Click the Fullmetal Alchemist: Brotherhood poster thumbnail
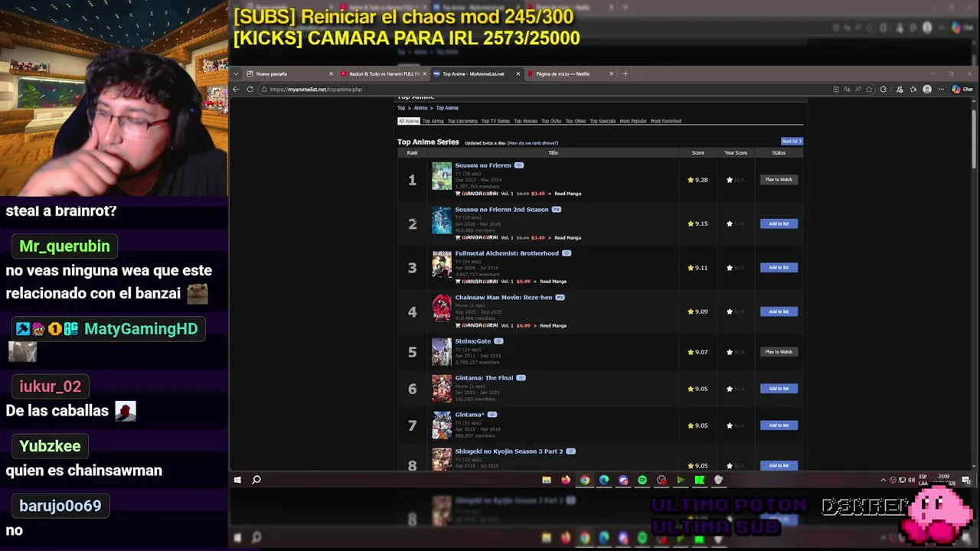The height and width of the screenshot is (551, 980). coord(442,264)
